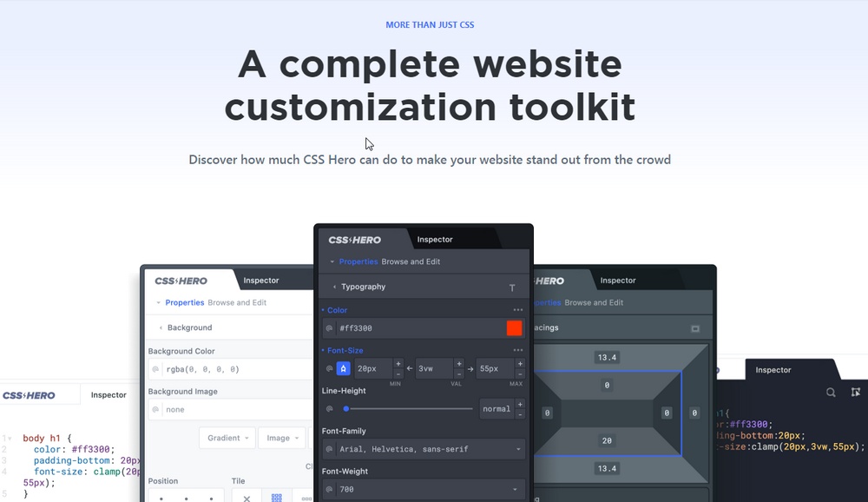Image resolution: width=868 pixels, height=502 pixels.
Task: Select the Inspector tab in the Background panel
Action: tap(260, 281)
